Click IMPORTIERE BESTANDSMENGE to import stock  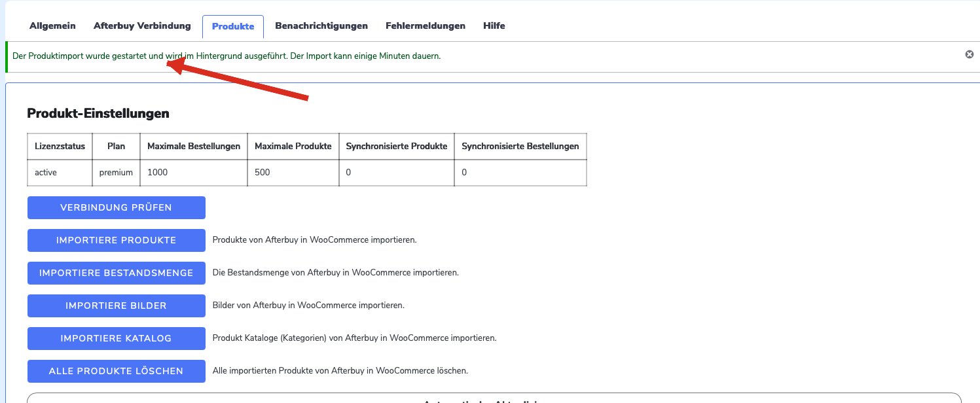pos(116,273)
